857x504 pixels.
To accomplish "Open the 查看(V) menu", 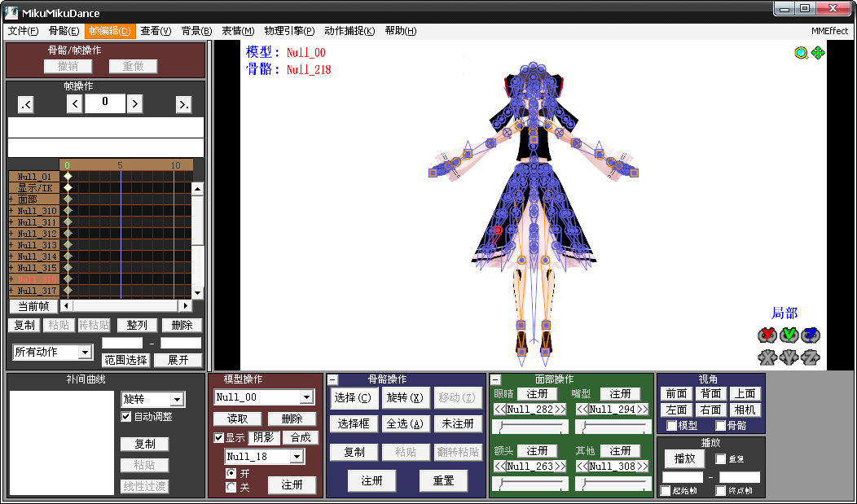I will [x=156, y=31].
